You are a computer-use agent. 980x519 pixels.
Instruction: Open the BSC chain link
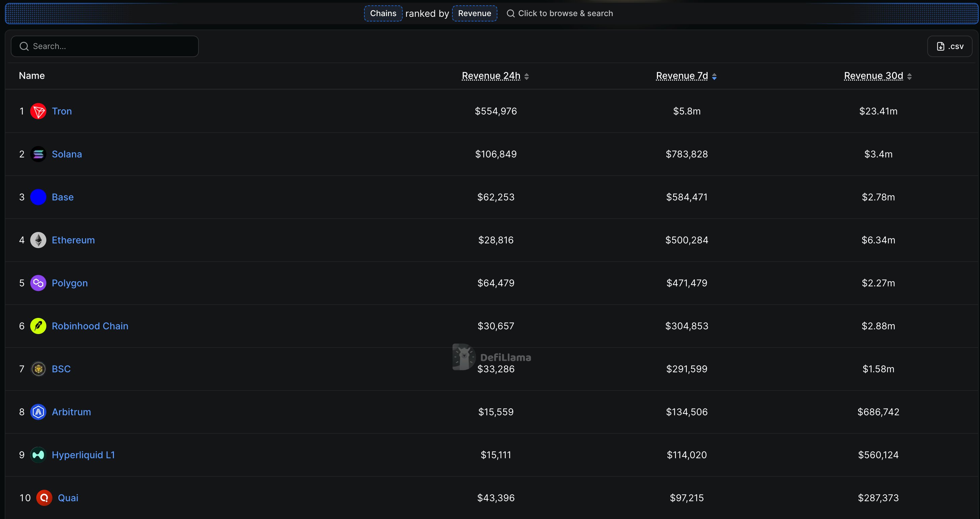[x=61, y=369]
